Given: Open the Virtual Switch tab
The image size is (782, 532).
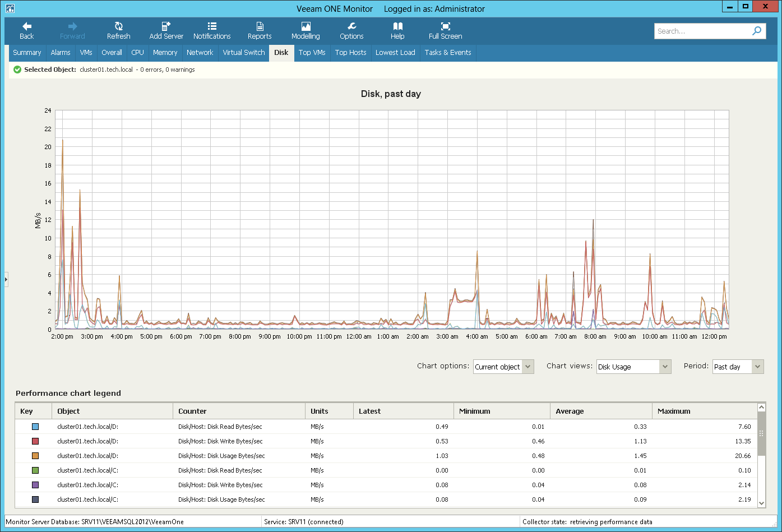Looking at the screenshot, I should [243, 53].
